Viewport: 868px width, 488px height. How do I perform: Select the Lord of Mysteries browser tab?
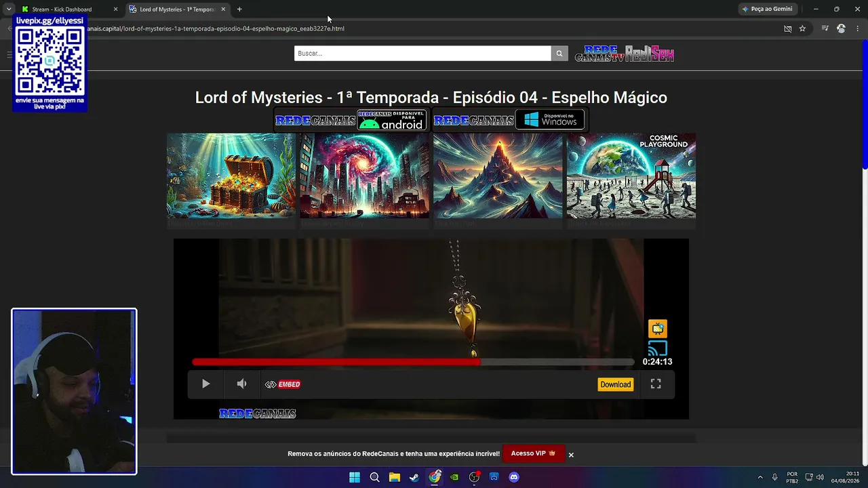[176, 9]
